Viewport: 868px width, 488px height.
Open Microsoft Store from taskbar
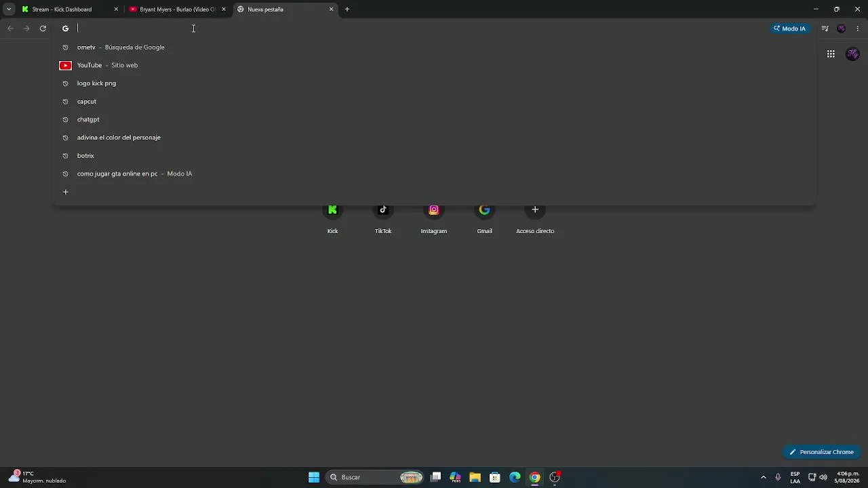(495, 477)
